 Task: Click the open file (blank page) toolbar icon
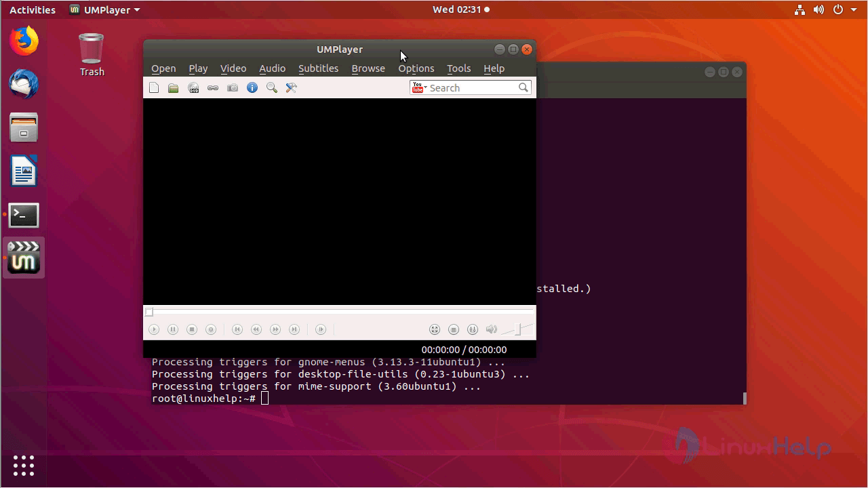(154, 88)
